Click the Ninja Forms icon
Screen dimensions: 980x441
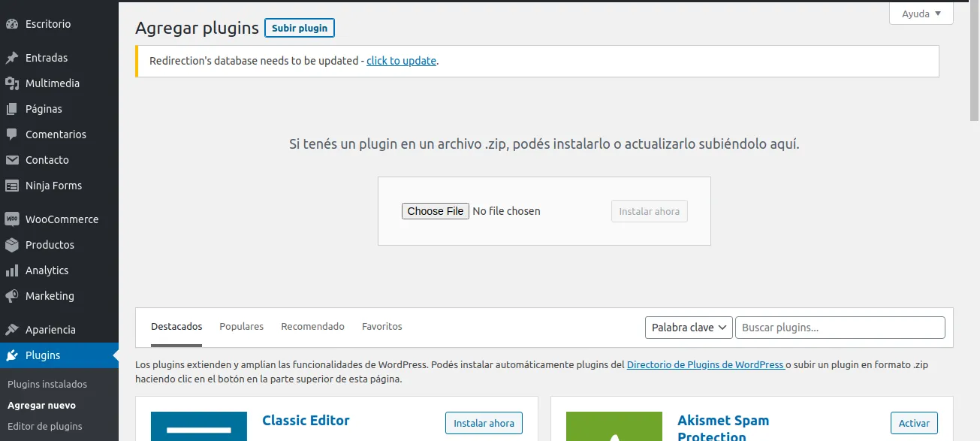pos(12,186)
